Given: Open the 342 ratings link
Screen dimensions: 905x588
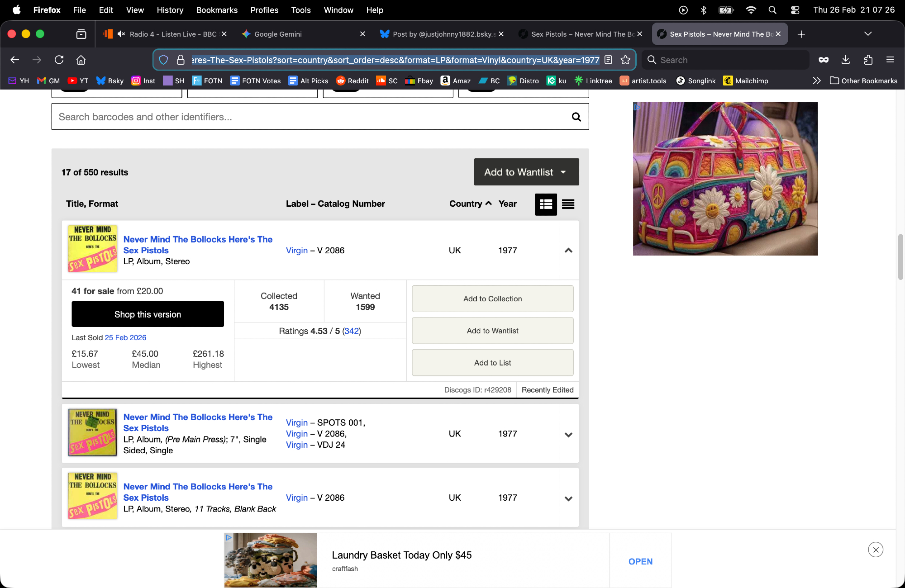Looking at the screenshot, I should (351, 331).
